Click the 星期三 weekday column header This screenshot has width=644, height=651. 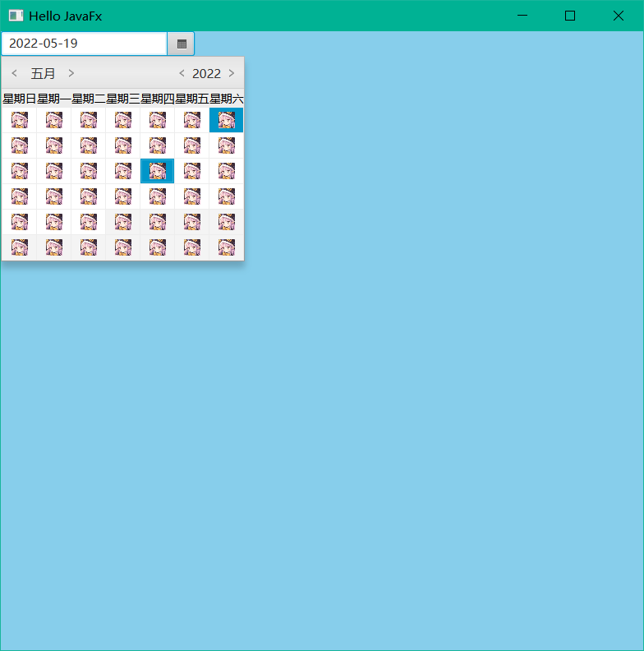pos(123,99)
